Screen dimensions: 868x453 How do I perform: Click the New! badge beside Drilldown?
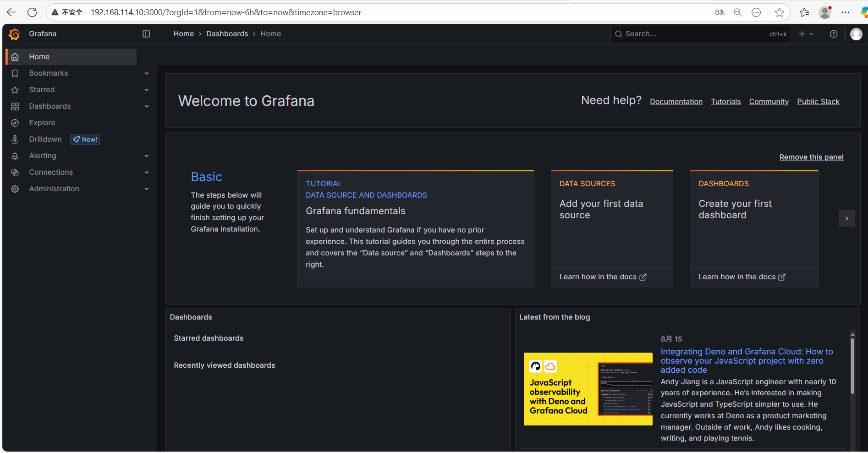[x=85, y=139]
